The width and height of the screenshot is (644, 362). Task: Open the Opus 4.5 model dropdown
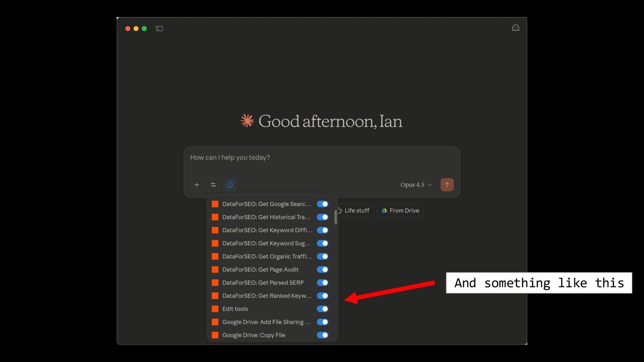[x=416, y=185]
